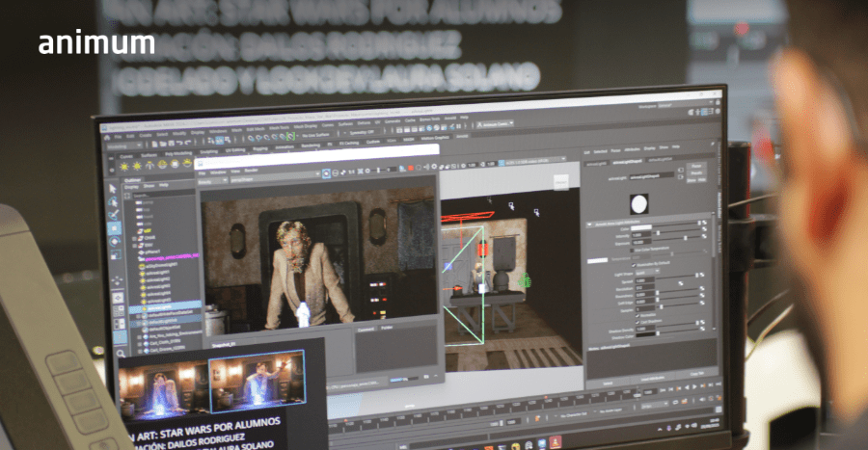Click the Presets button
The image size is (868, 450).
695,172
